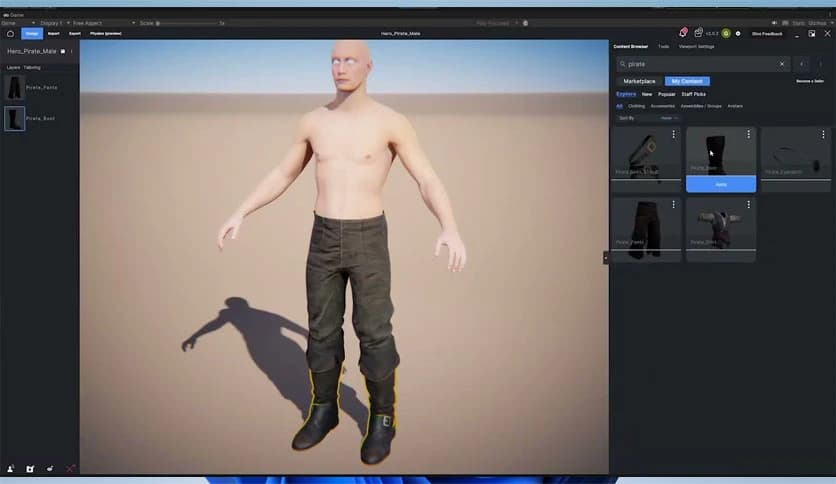This screenshot has width=836, height=484.
Task: Open the Physics (preview) tab
Action: pyautogui.click(x=106, y=34)
